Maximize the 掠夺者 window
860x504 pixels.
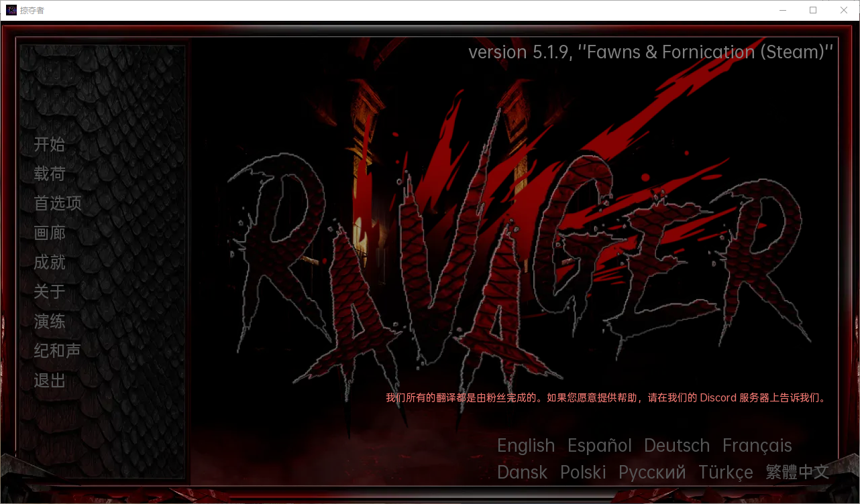coord(813,10)
